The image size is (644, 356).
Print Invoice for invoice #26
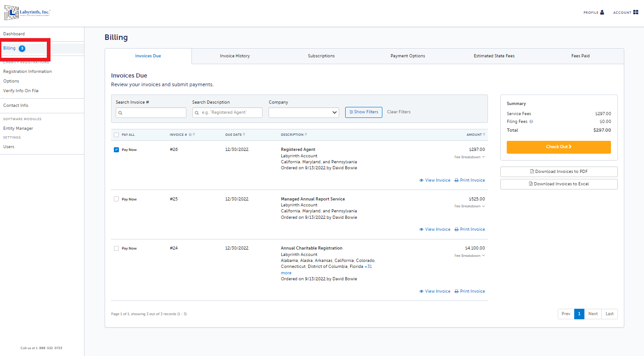470,180
